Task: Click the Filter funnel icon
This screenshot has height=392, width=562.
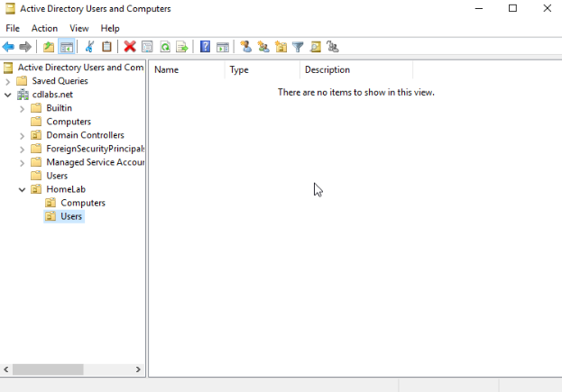Action: click(298, 47)
